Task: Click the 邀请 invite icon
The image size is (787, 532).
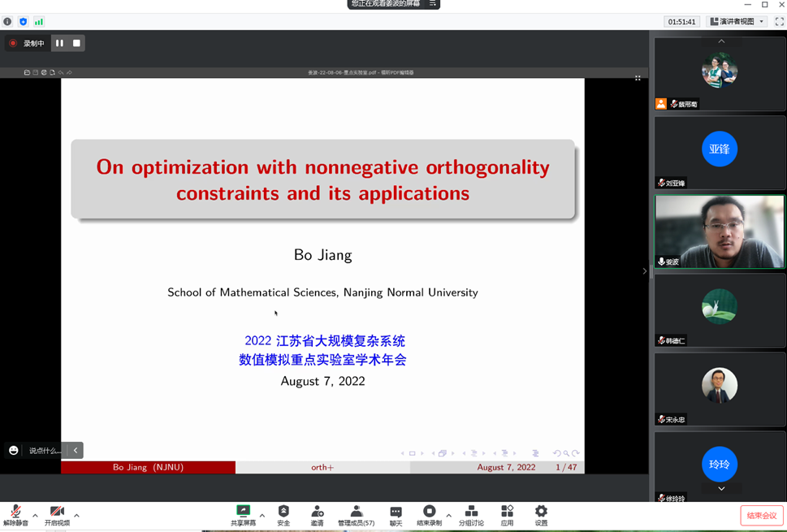Action: pos(317,515)
